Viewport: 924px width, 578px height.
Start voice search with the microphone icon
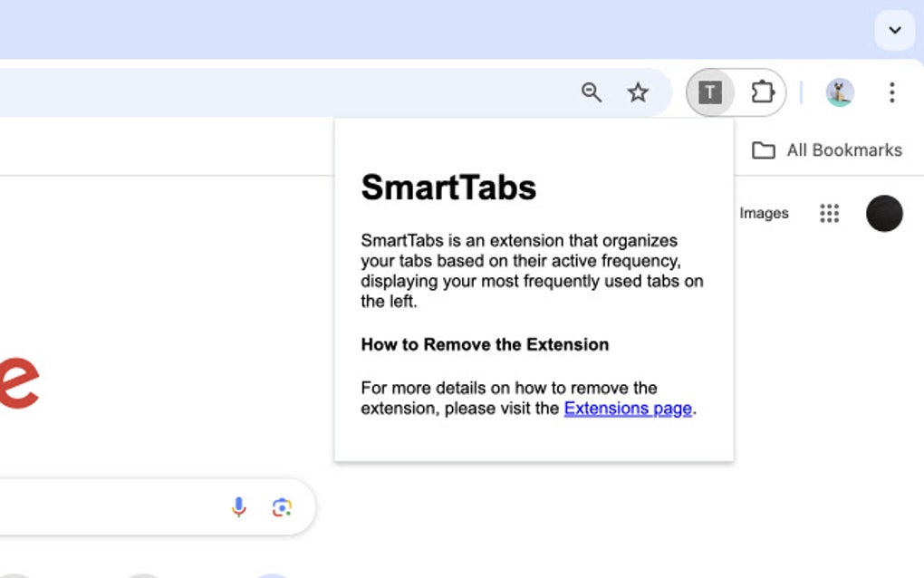[x=238, y=506]
